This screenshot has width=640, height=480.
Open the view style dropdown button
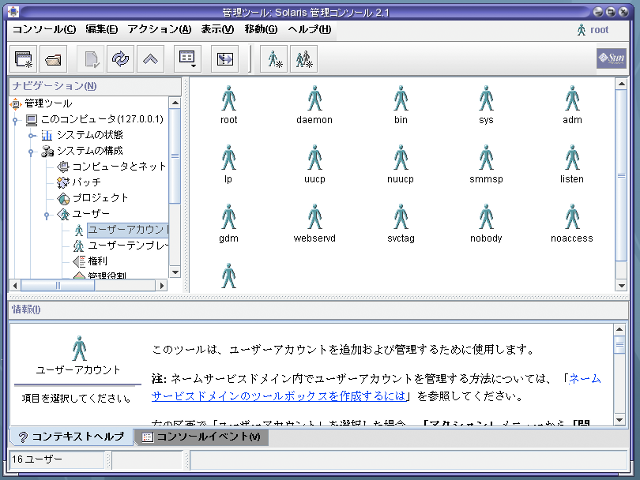pos(187,59)
